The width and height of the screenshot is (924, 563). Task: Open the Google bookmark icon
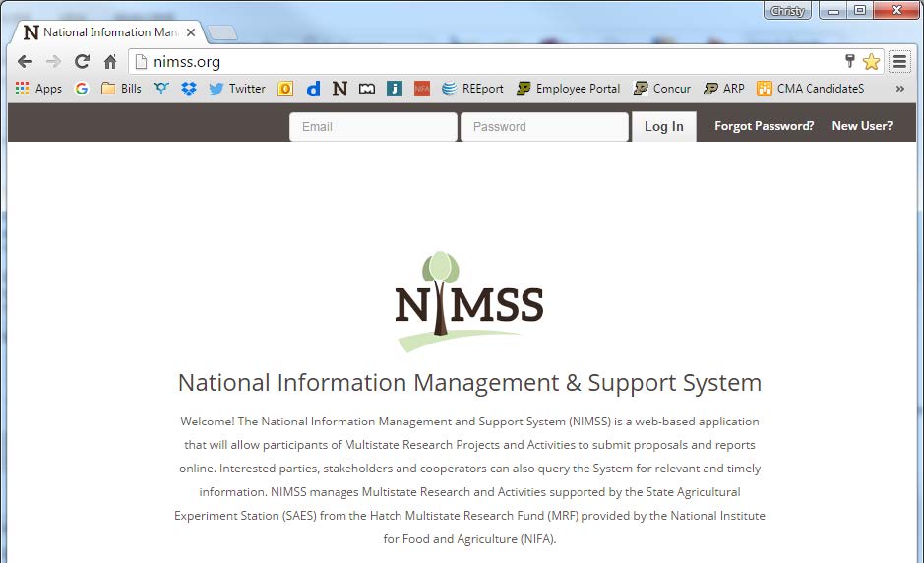(82, 89)
